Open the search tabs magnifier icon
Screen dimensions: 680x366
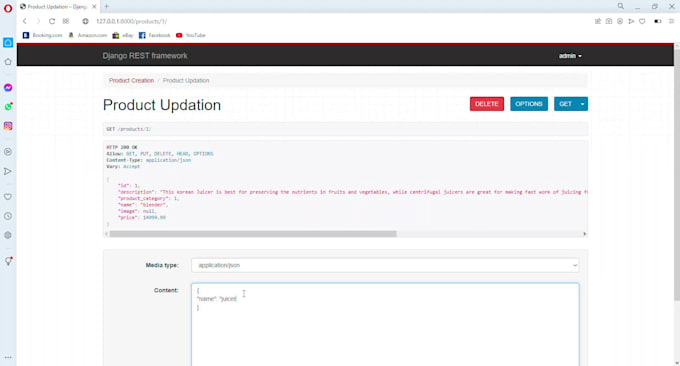click(621, 7)
